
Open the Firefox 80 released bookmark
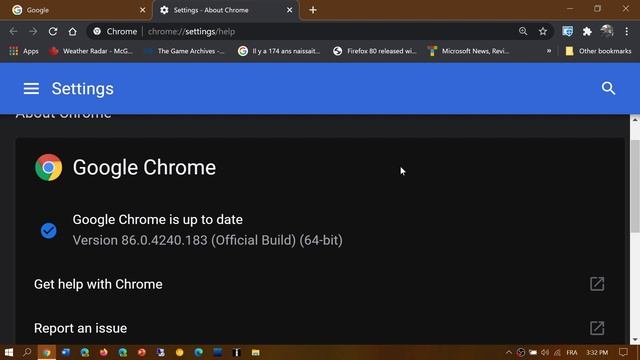coord(375,51)
